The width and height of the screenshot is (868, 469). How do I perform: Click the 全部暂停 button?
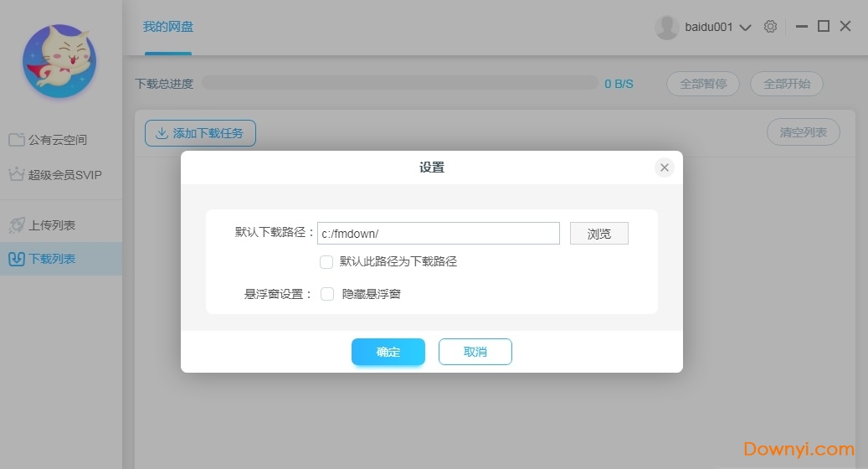tap(703, 84)
